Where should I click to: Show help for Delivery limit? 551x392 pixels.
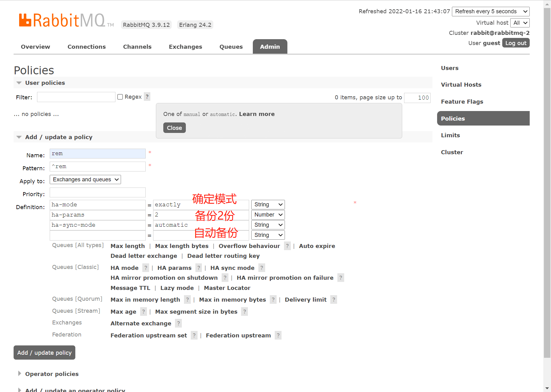coord(334,300)
